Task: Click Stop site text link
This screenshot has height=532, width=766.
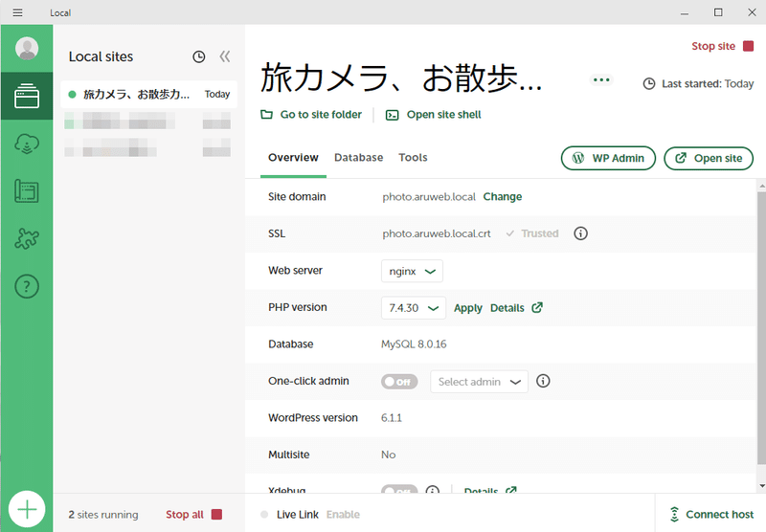Action: click(x=713, y=46)
